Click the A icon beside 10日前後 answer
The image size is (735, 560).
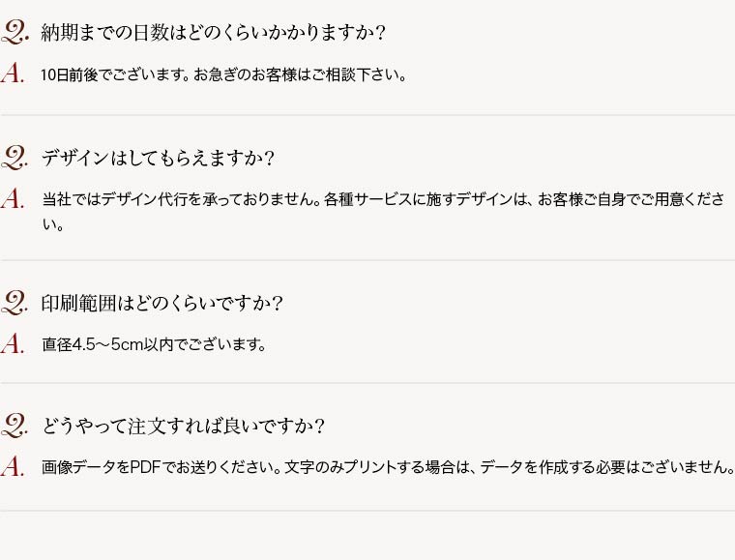(x=13, y=74)
